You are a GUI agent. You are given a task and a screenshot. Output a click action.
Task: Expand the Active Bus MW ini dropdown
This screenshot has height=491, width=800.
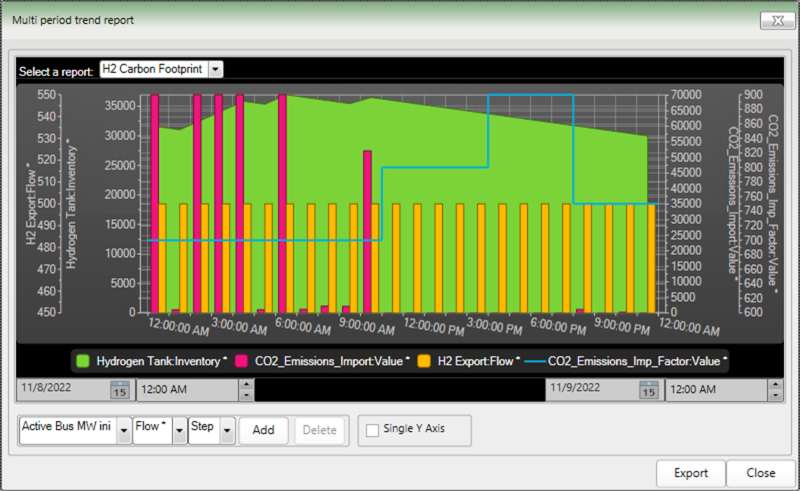click(x=124, y=431)
